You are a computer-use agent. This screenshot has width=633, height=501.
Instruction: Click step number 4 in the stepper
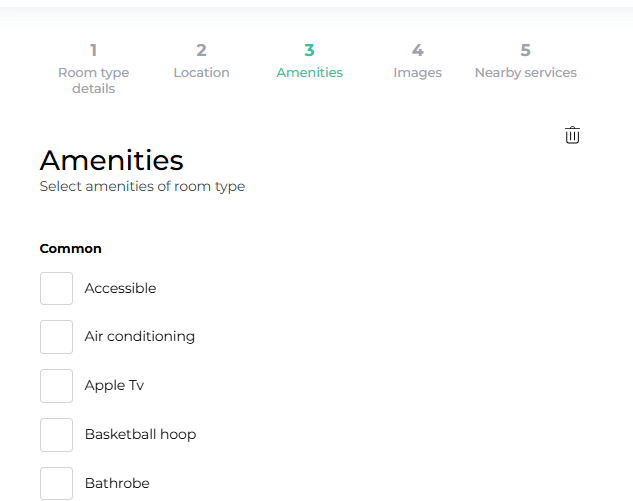[417, 50]
